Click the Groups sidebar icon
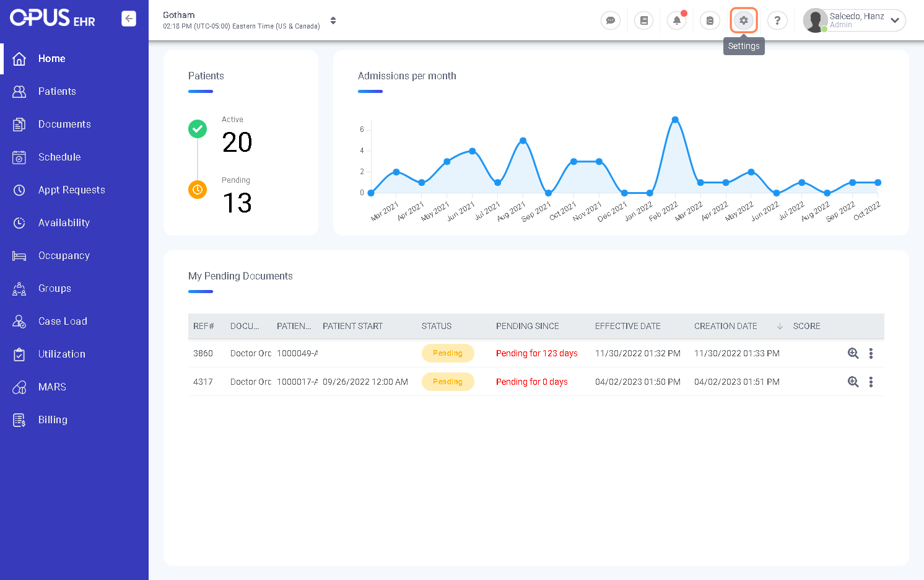 coord(19,288)
